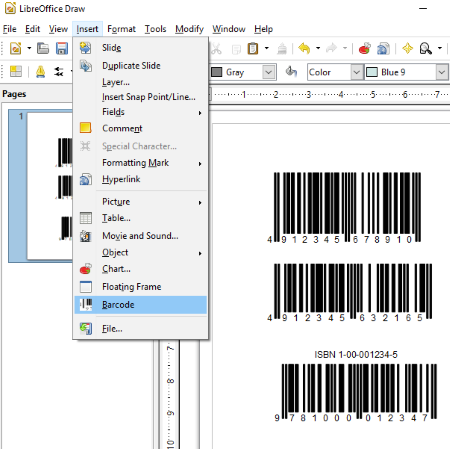Click the Copy toolbar icon
This screenshot has width=450, height=449.
(x=236, y=49)
